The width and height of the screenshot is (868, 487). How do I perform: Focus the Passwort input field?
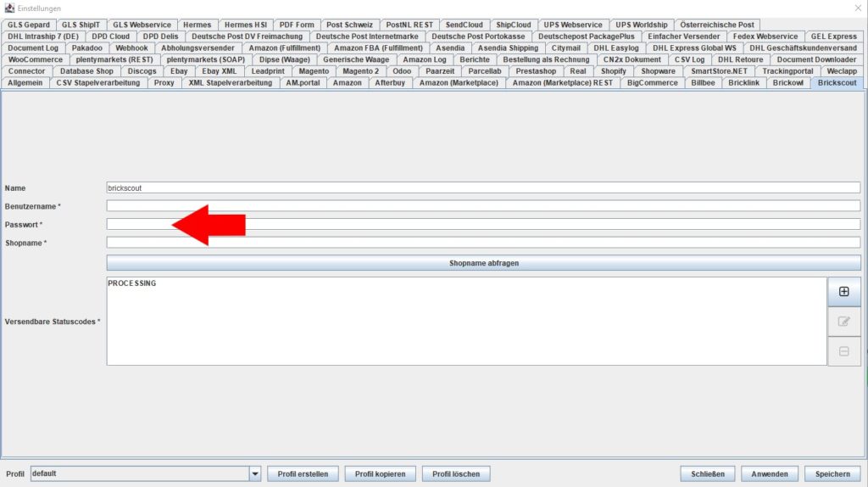click(483, 224)
